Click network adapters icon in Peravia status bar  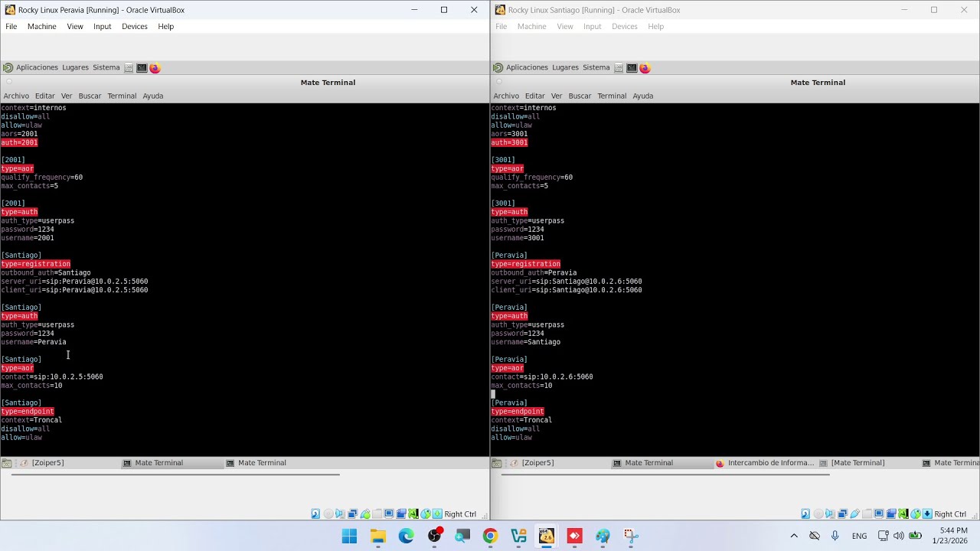pyautogui.click(x=352, y=514)
